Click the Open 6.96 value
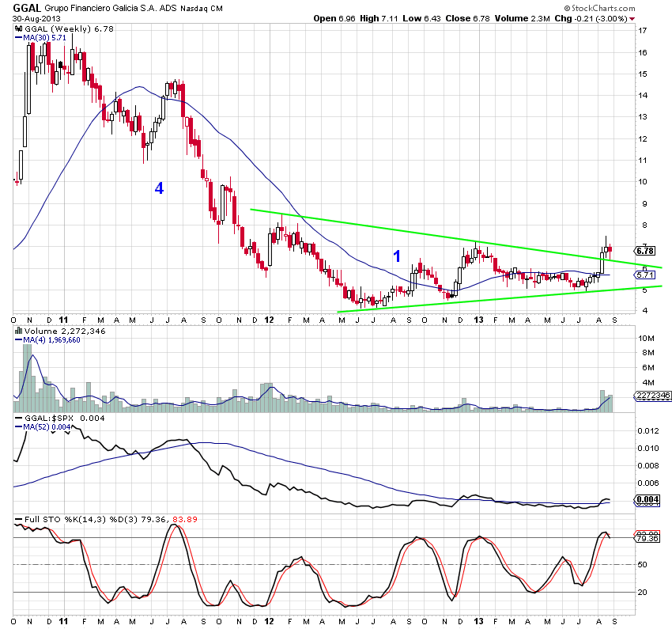 pos(334,18)
